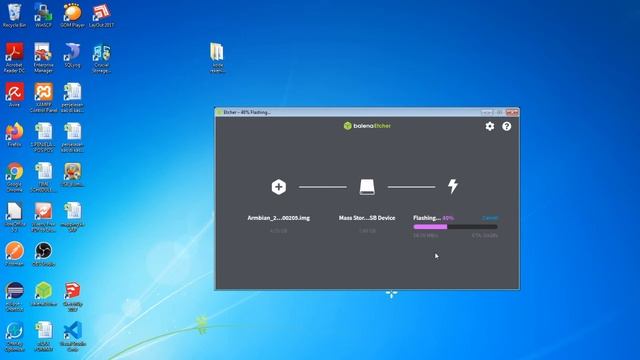Select the XAMPP Control Panel shortcut

coord(43,97)
